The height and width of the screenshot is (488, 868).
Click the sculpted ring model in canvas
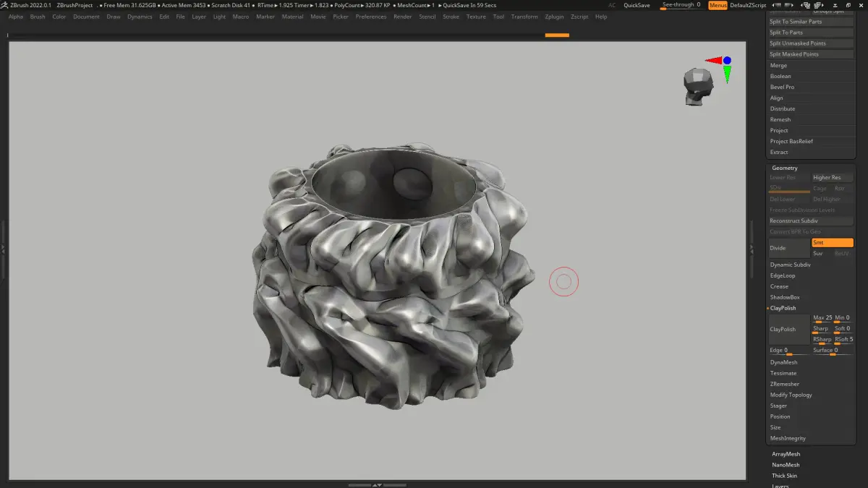coord(393,275)
